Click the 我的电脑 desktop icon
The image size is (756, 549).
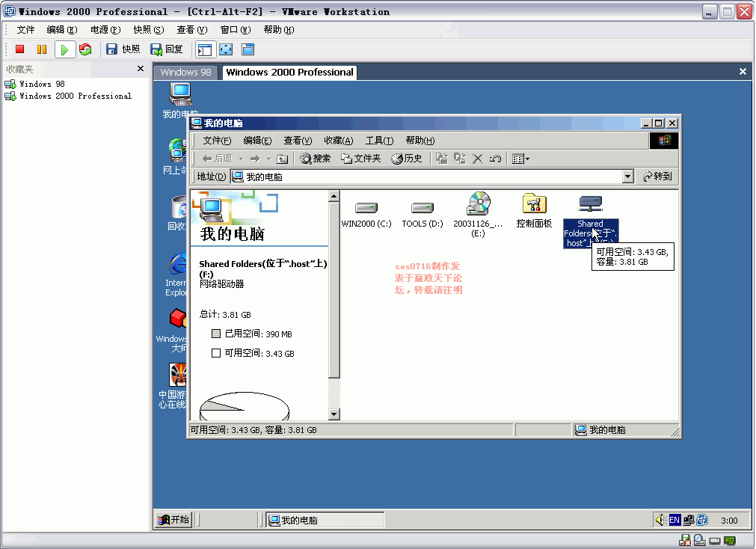pos(179,100)
